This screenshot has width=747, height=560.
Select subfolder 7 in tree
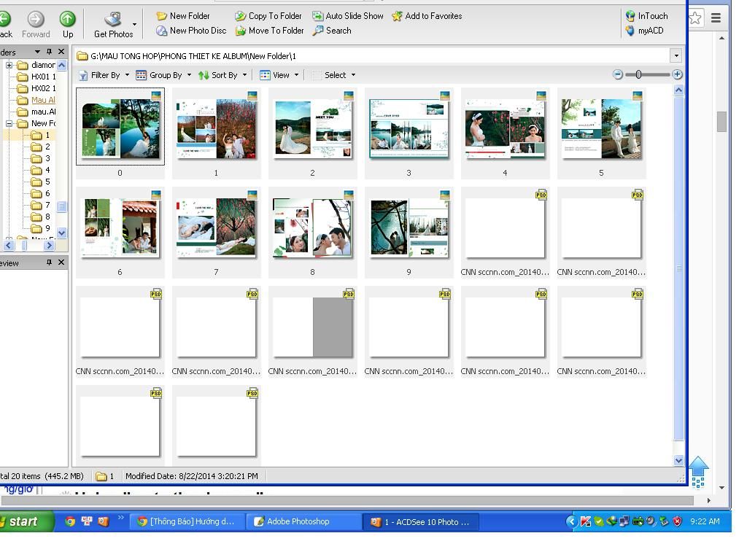point(41,205)
